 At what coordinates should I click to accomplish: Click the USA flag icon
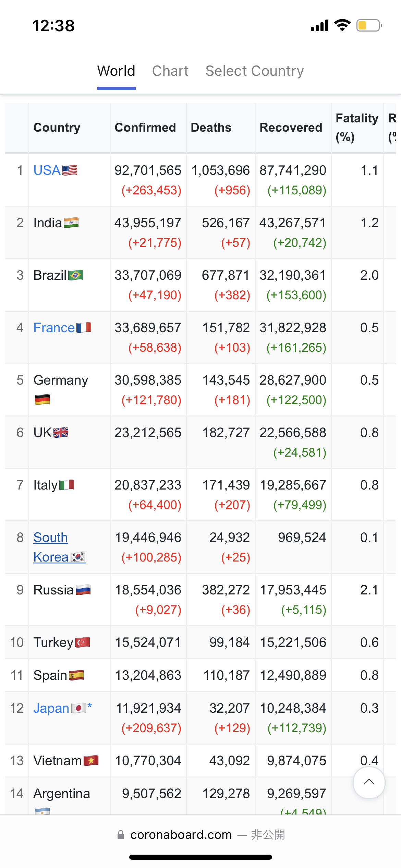70,170
